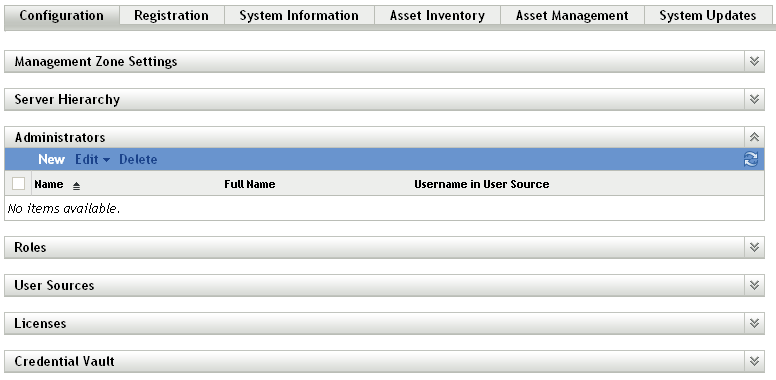Expand the Licenses panel
This screenshot has width=776, height=380.
coord(754,323)
